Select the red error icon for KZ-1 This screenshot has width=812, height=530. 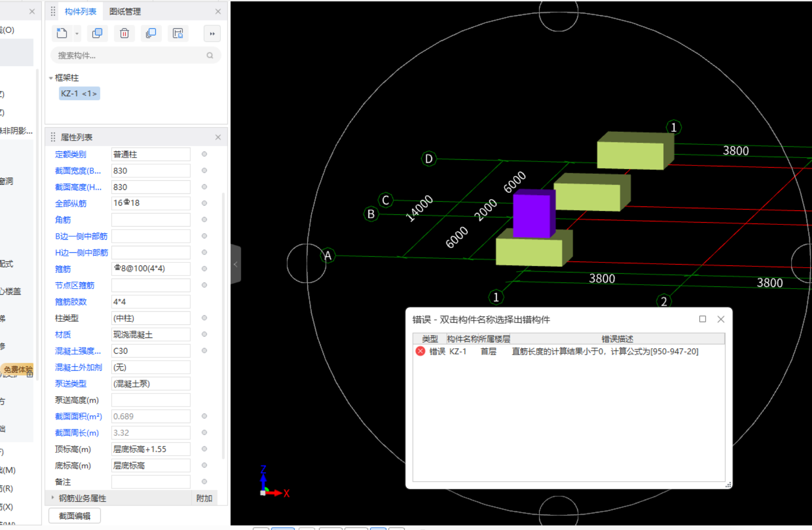pos(420,351)
